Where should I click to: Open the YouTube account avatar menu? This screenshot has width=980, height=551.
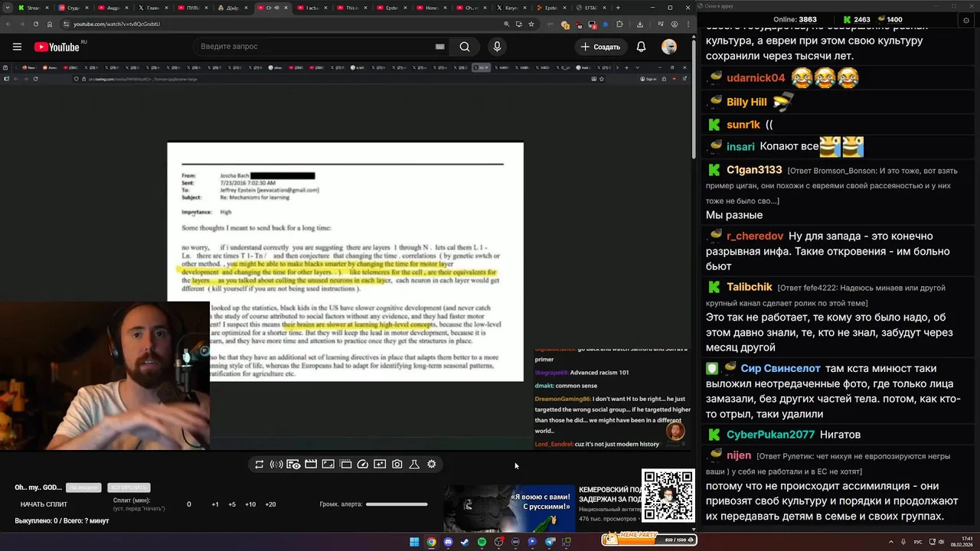pyautogui.click(x=669, y=47)
